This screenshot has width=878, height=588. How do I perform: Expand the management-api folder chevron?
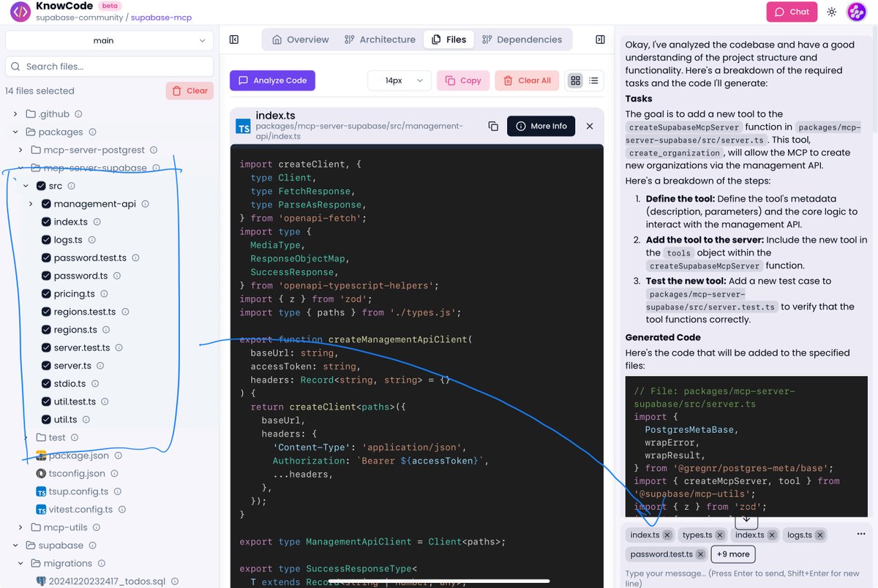(31, 204)
